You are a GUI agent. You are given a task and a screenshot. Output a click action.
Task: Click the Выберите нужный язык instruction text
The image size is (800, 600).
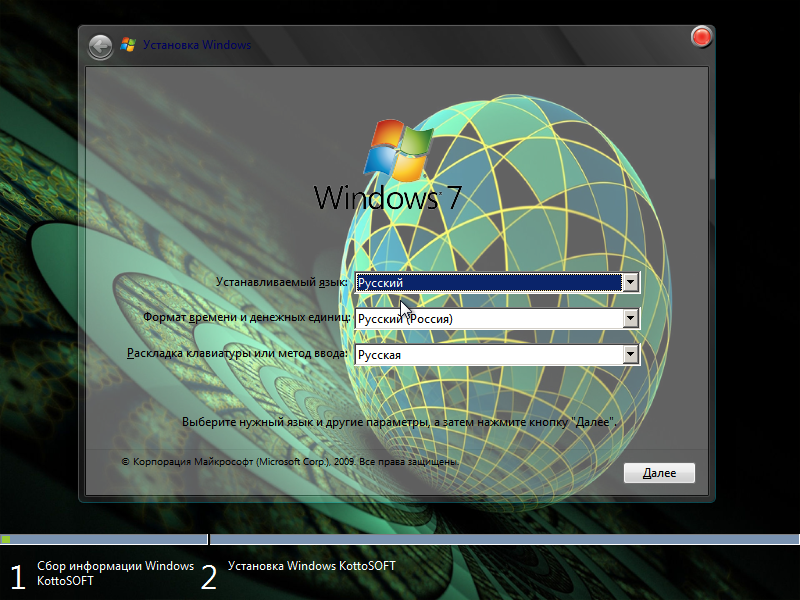coord(399,422)
